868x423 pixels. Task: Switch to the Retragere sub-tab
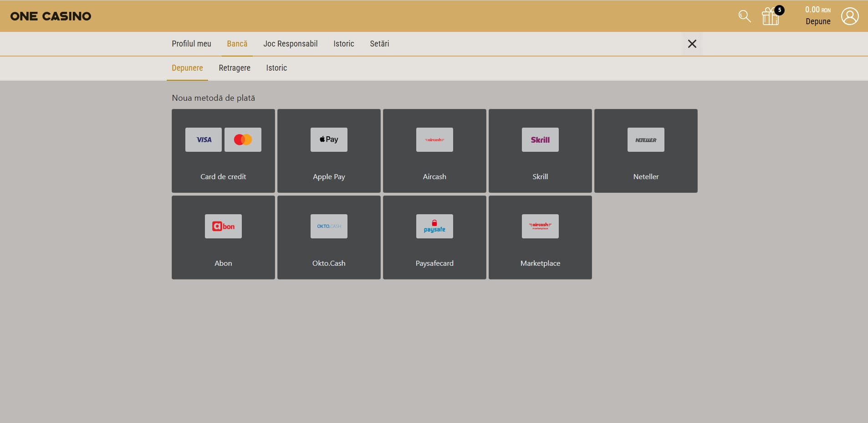coord(235,68)
